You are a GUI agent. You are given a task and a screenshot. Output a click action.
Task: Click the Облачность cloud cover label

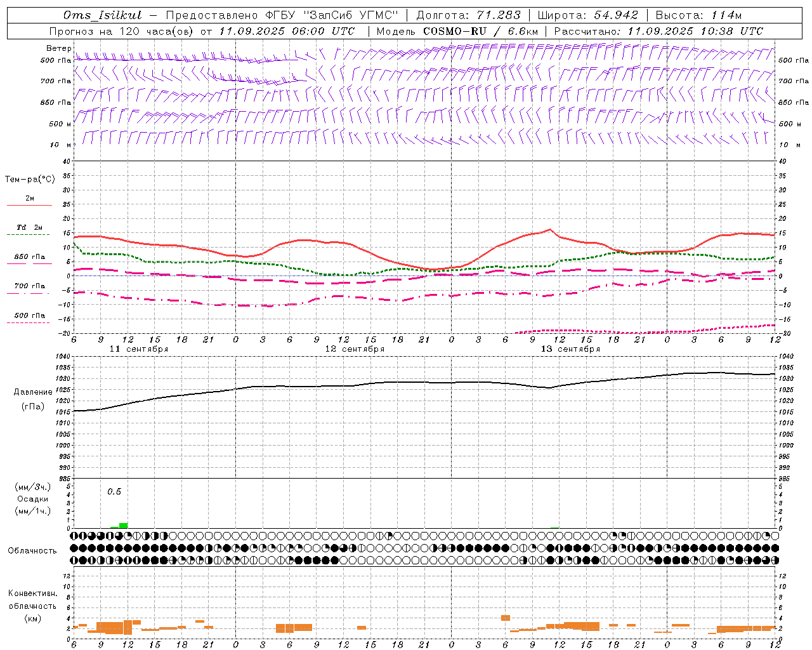click(x=32, y=551)
